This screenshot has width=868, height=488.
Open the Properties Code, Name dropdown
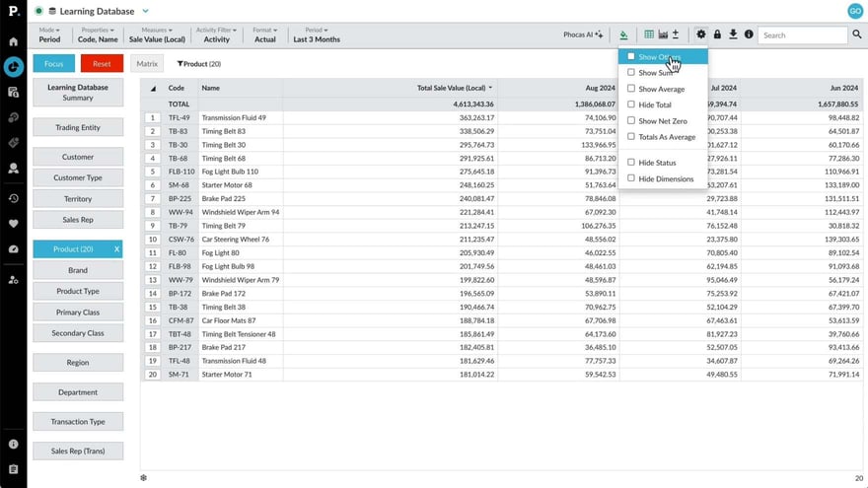click(x=98, y=35)
